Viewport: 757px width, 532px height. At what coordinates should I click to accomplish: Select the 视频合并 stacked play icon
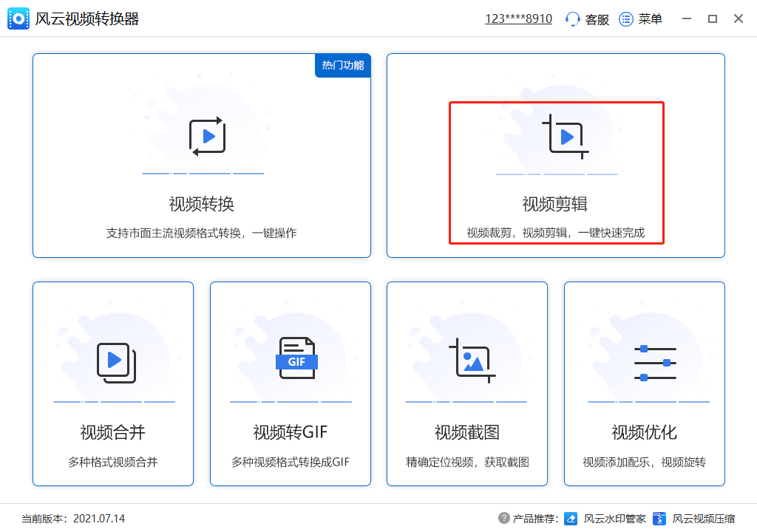click(116, 363)
